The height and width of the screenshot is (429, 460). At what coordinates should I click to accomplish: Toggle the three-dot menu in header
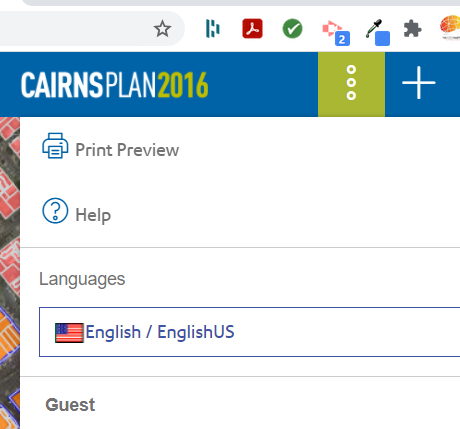351,84
